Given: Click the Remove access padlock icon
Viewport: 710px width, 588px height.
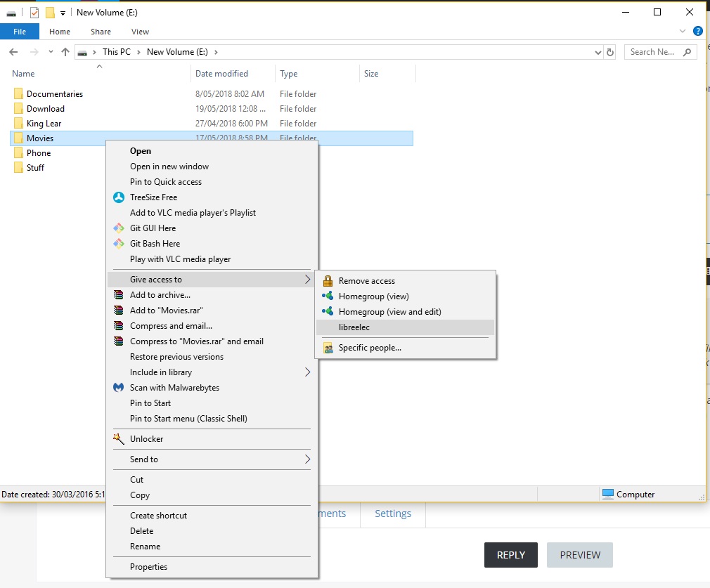Looking at the screenshot, I should coord(328,281).
